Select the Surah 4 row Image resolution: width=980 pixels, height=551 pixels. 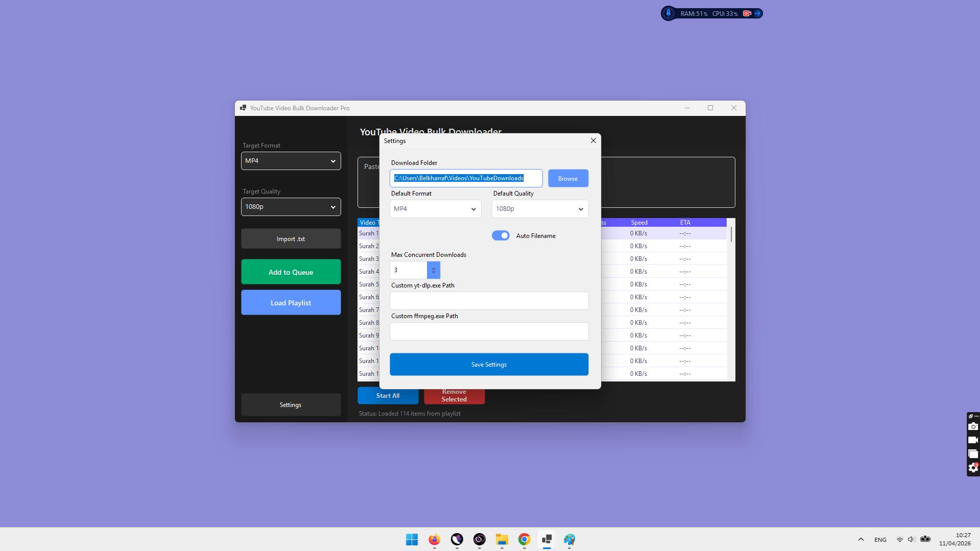pyautogui.click(x=369, y=272)
